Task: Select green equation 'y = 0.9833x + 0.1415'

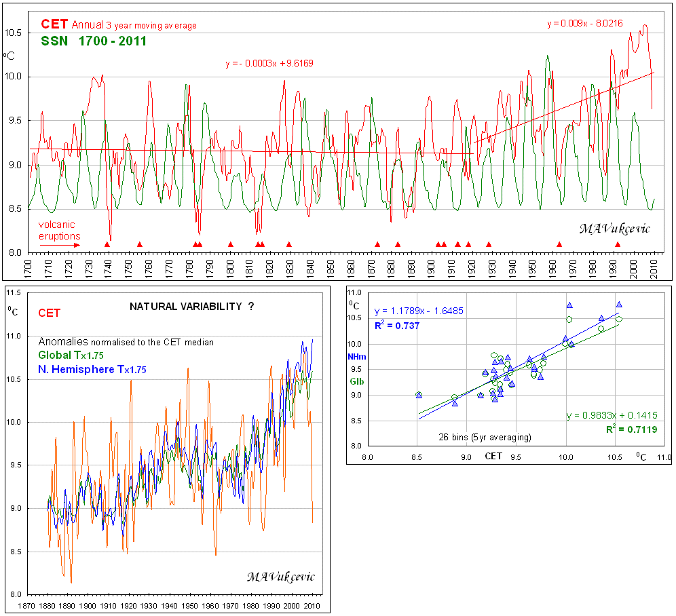Action: (612, 415)
